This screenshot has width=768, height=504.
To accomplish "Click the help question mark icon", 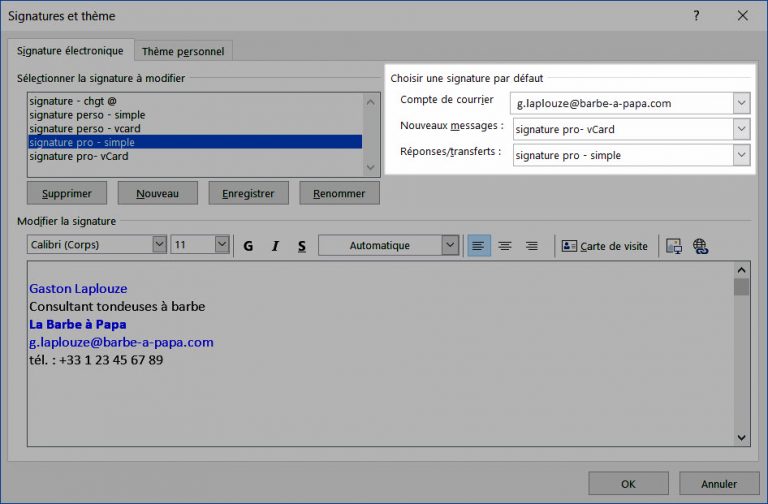I will point(696,16).
